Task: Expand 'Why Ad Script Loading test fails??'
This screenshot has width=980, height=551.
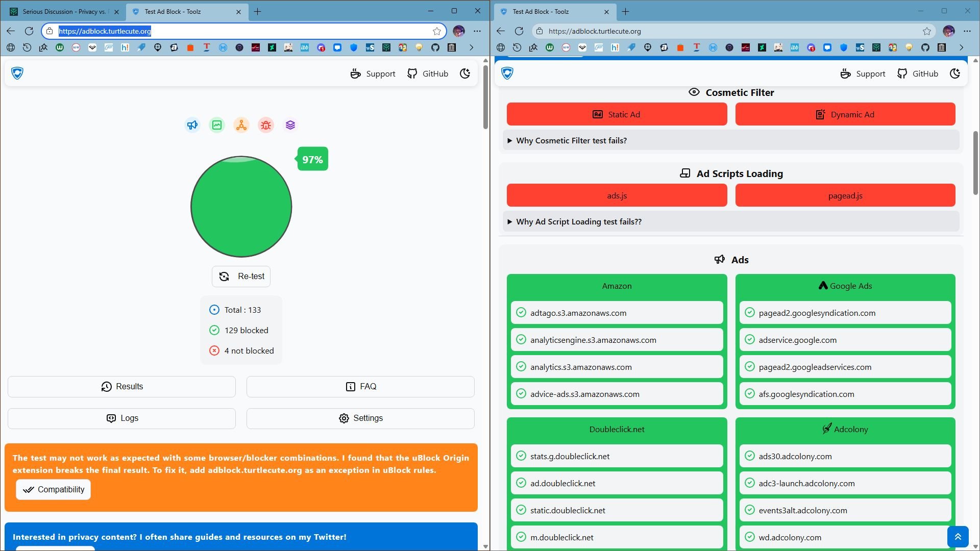Action: tap(731, 221)
